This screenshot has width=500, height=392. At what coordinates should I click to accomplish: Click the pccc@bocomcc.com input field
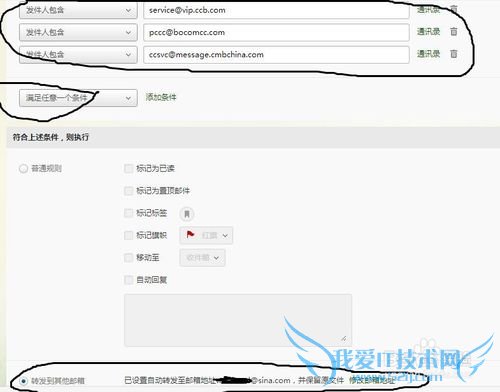pos(276,32)
